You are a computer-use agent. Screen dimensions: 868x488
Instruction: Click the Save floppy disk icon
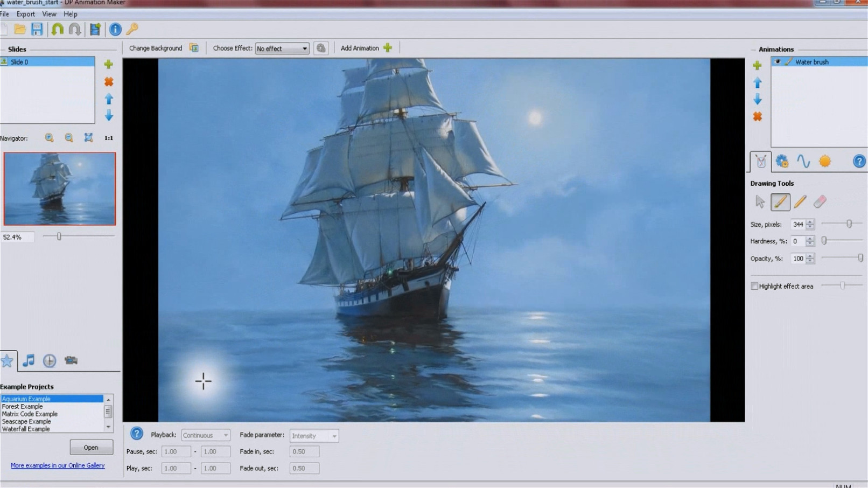click(x=37, y=29)
